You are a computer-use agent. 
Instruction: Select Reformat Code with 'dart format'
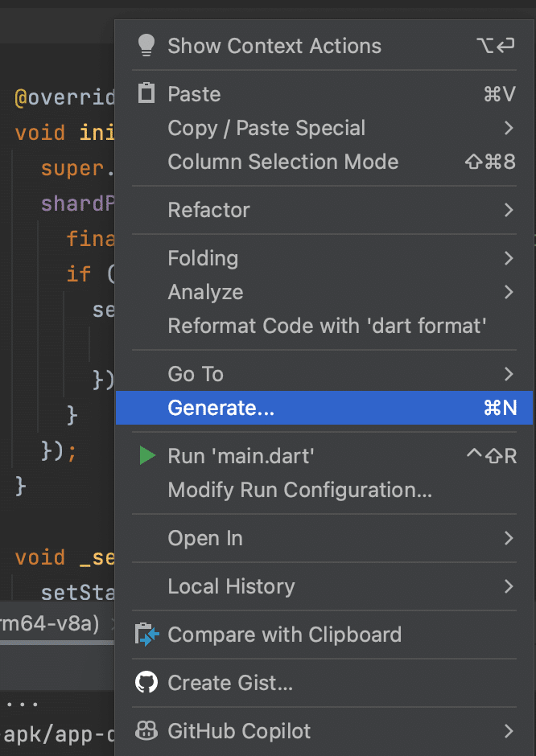pyautogui.click(x=327, y=326)
